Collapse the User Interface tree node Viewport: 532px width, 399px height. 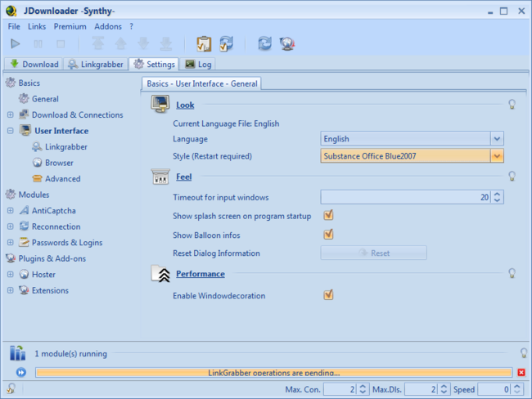click(11, 131)
